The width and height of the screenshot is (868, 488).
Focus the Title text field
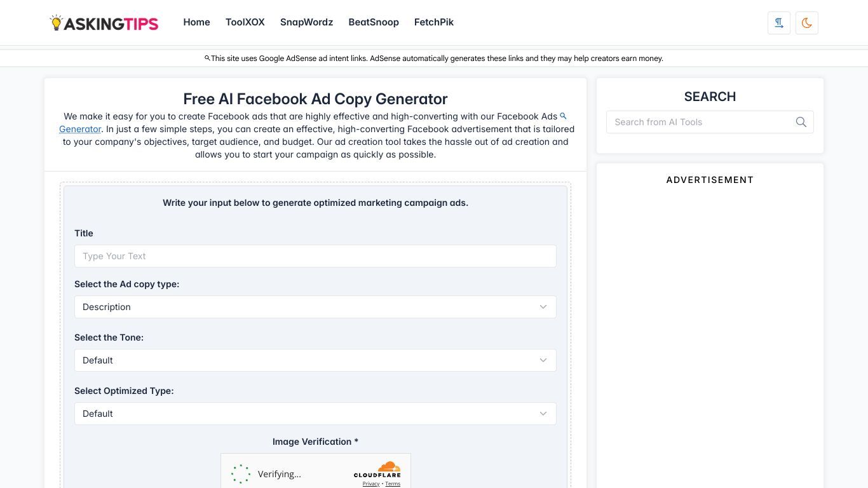315,256
